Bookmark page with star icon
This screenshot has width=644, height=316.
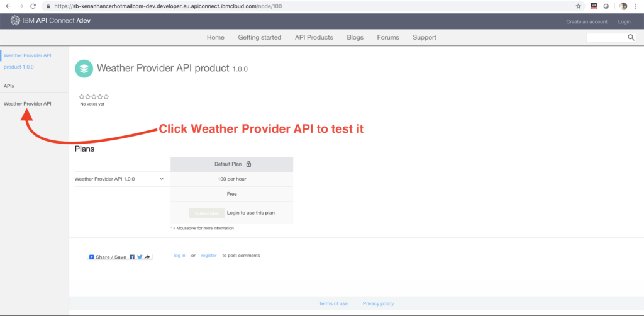[x=579, y=6]
